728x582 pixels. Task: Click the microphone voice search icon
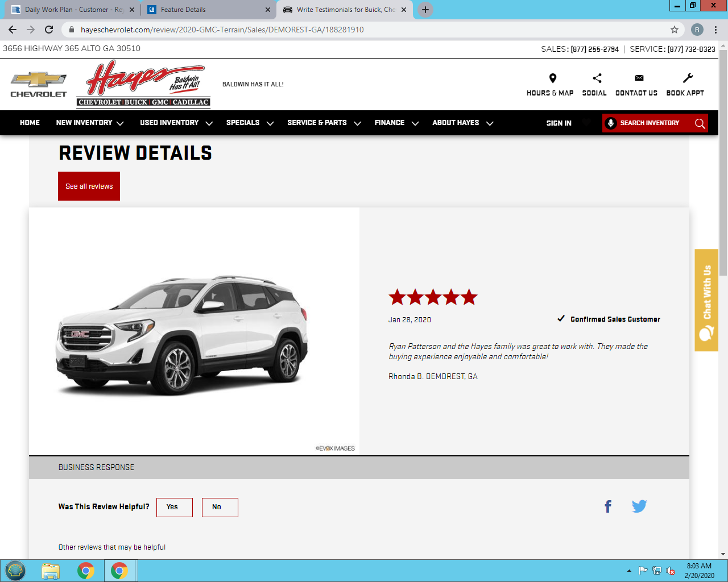tap(611, 123)
